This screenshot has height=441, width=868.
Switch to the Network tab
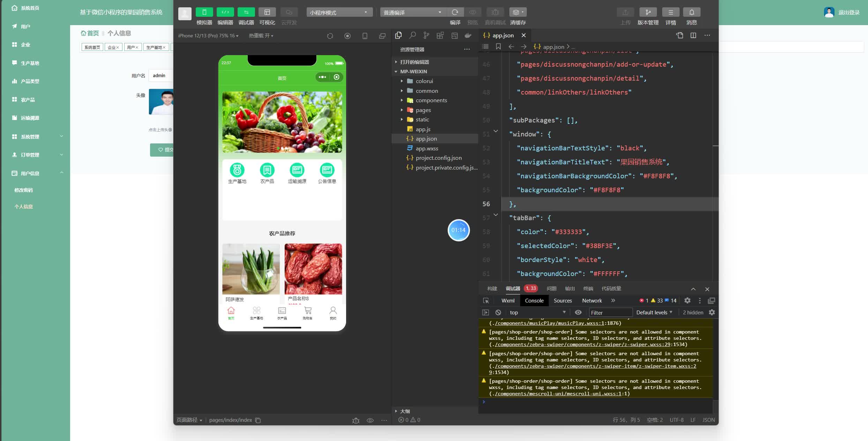[592, 300]
